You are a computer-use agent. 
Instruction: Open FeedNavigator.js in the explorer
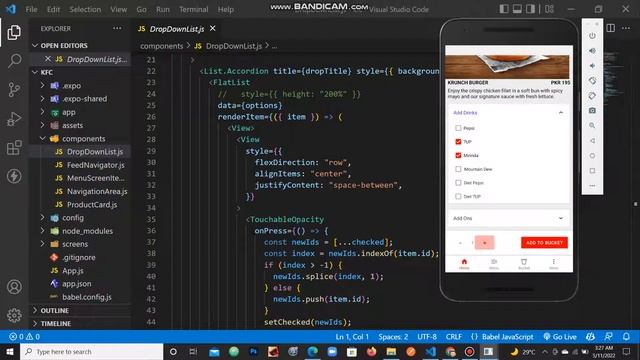96,165
